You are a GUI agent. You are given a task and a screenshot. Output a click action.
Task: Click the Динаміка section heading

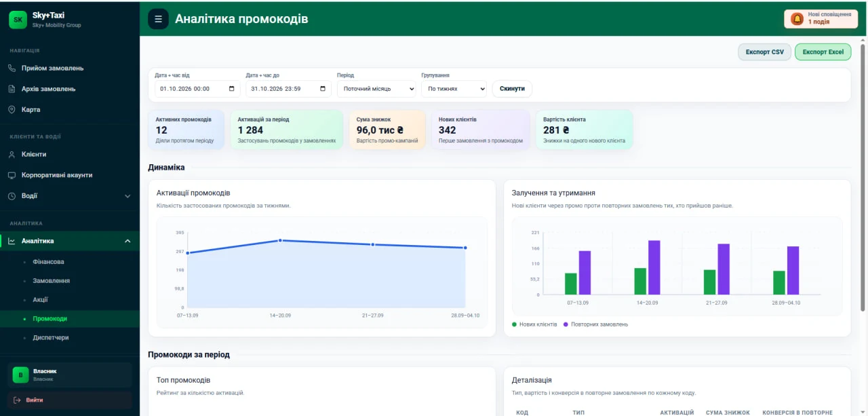pyautogui.click(x=166, y=168)
